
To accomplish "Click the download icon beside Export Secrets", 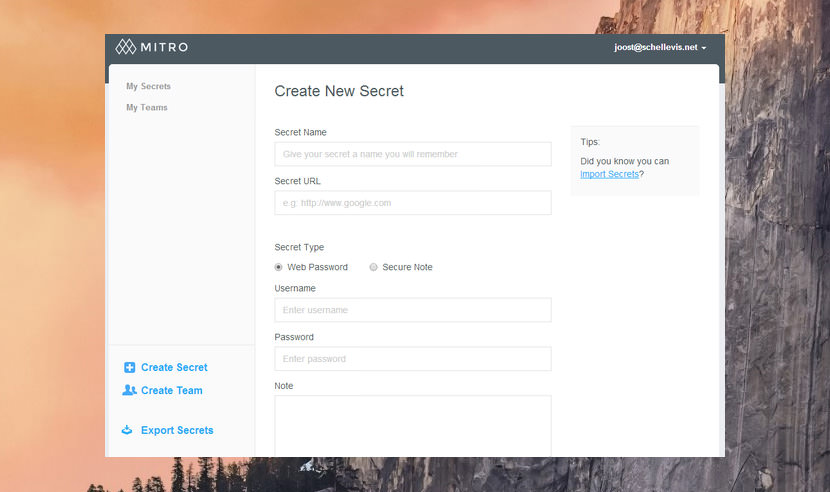I will [127, 430].
